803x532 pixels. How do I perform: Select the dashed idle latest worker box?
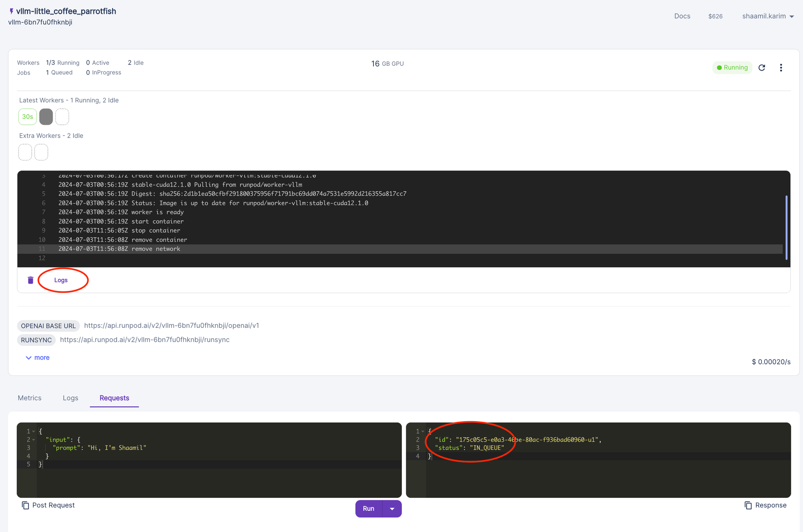[x=62, y=117]
